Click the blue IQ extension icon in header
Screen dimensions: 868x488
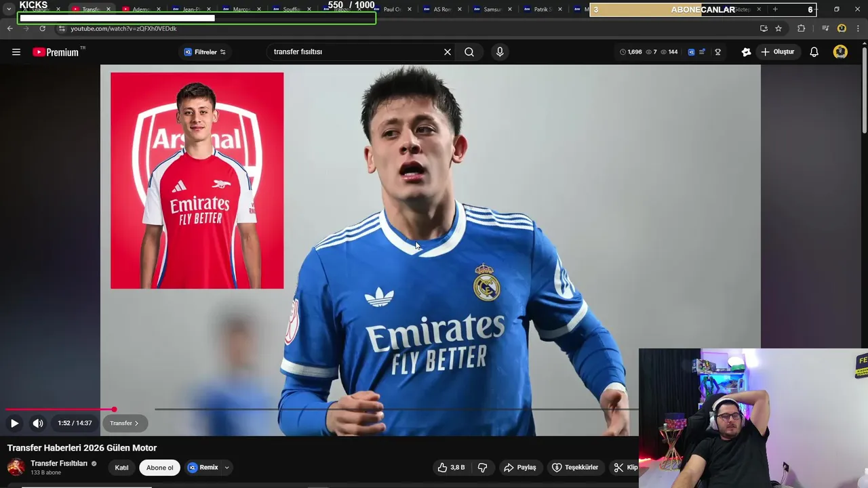(x=691, y=52)
